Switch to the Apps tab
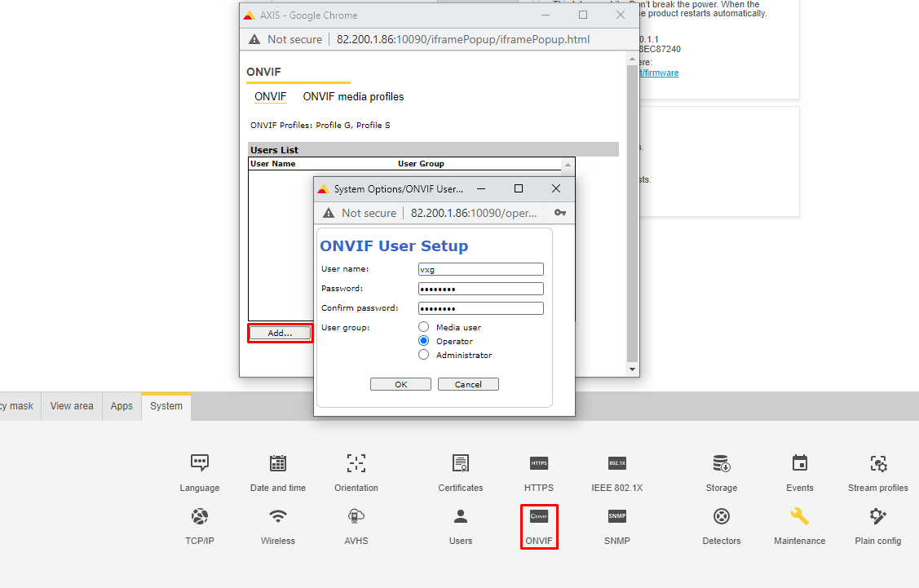The height and width of the screenshot is (588, 919). pos(122,406)
